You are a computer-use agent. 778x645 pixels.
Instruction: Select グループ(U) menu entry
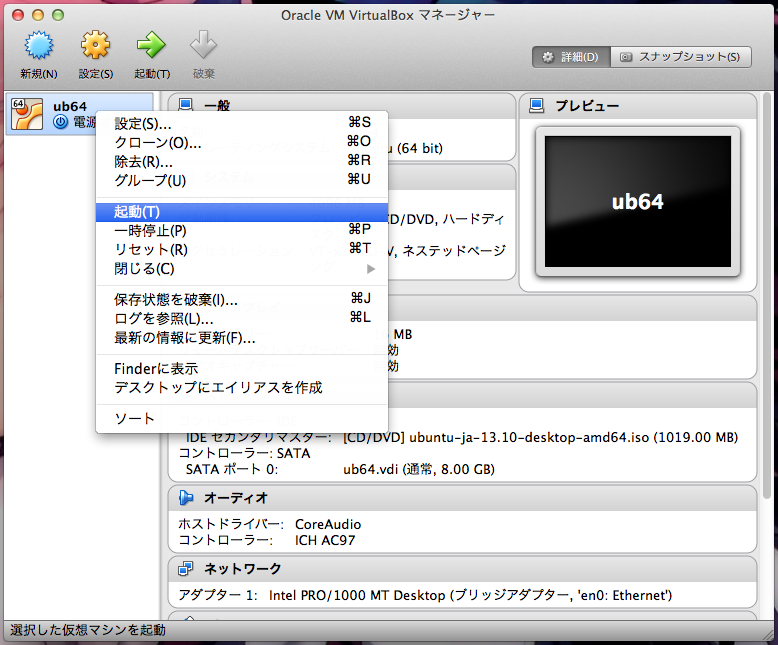pyautogui.click(x=242, y=180)
